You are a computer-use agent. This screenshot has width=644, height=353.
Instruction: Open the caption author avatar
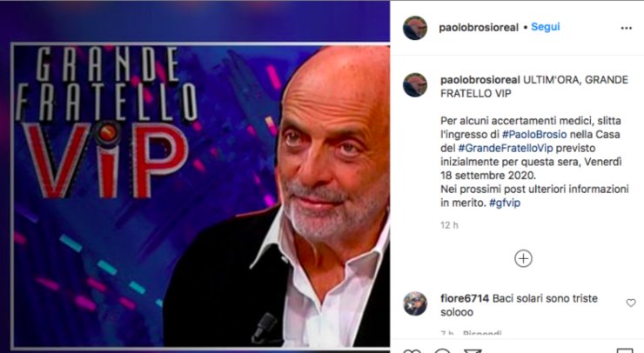[x=415, y=85]
